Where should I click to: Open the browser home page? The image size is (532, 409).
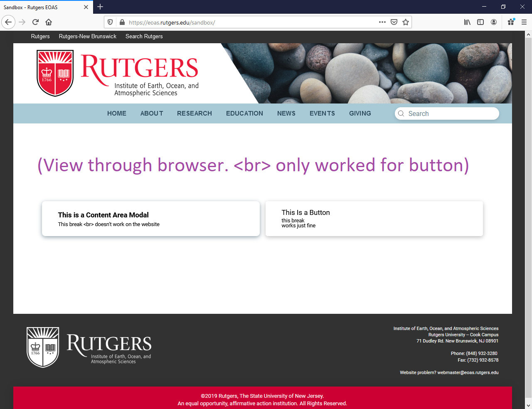point(49,22)
